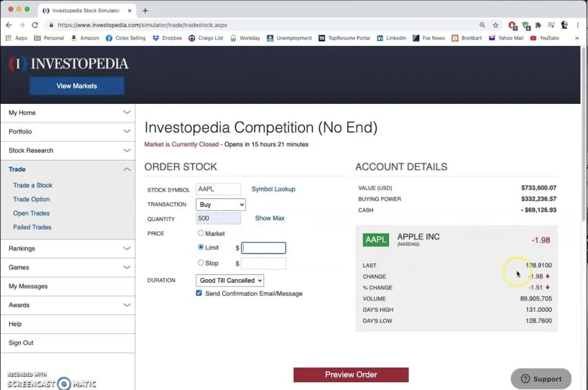The image size is (588, 390).
Task: Click the media control icon in toolbar
Action: 551,25
